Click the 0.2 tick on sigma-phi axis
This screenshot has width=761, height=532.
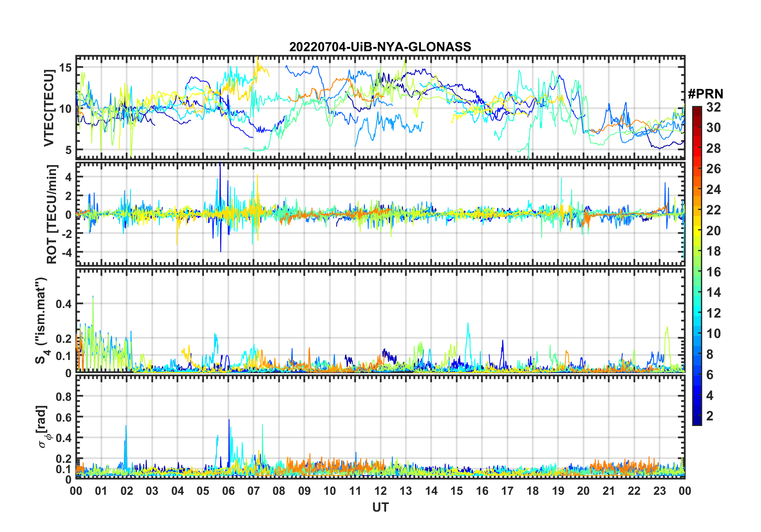tap(64, 459)
